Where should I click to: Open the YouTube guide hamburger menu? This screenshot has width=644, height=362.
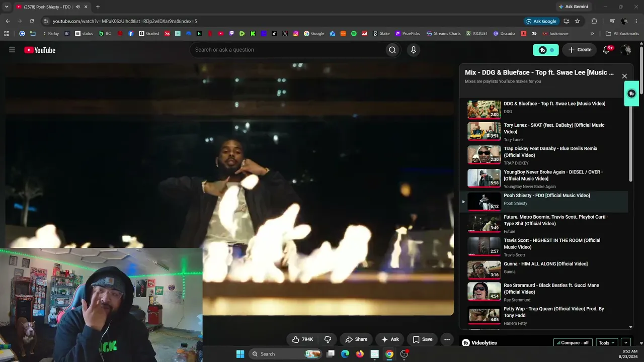pos(12,50)
